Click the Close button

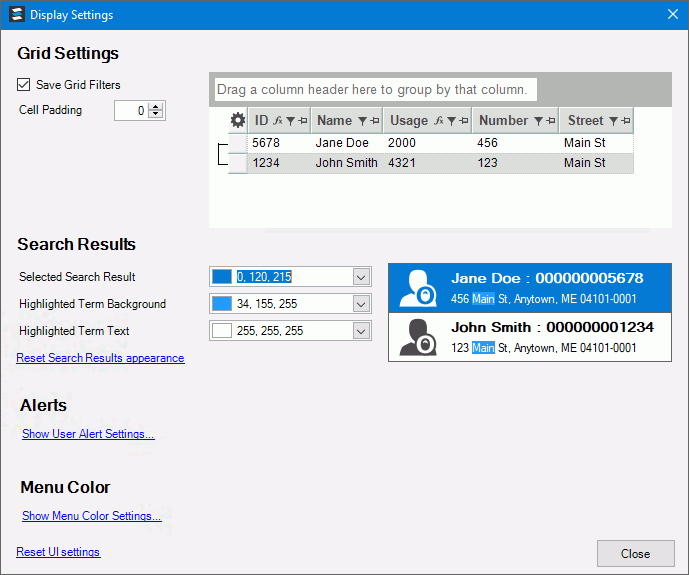(635, 553)
